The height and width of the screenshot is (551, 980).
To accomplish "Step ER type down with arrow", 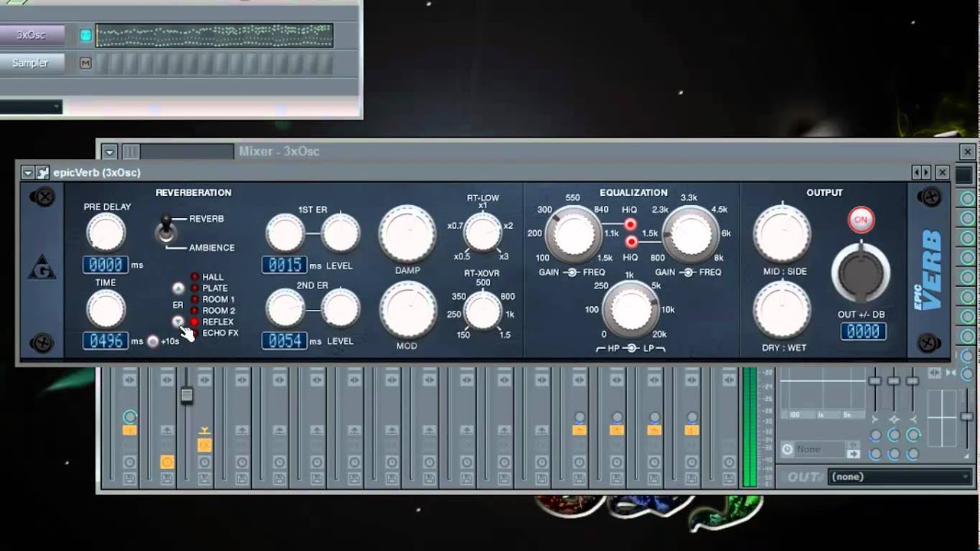I will pyautogui.click(x=178, y=321).
